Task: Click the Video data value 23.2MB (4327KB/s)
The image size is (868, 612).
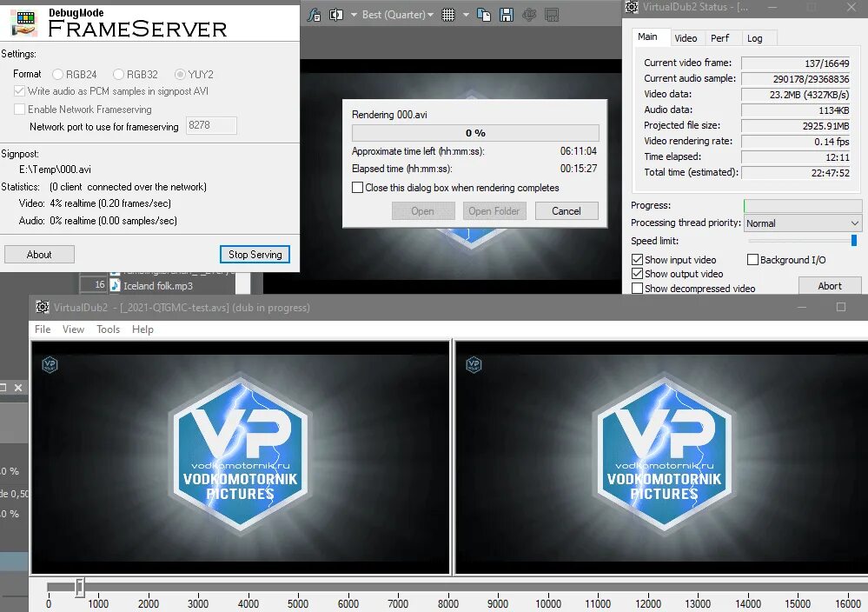Action: click(797, 95)
